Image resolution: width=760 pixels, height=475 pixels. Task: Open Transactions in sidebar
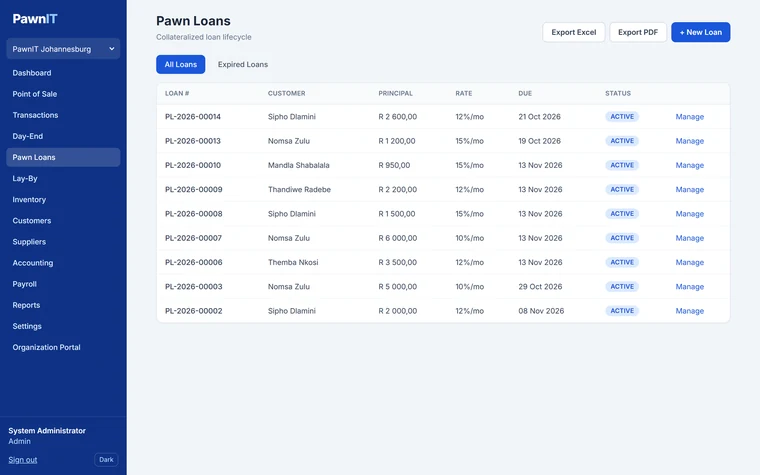(x=35, y=115)
